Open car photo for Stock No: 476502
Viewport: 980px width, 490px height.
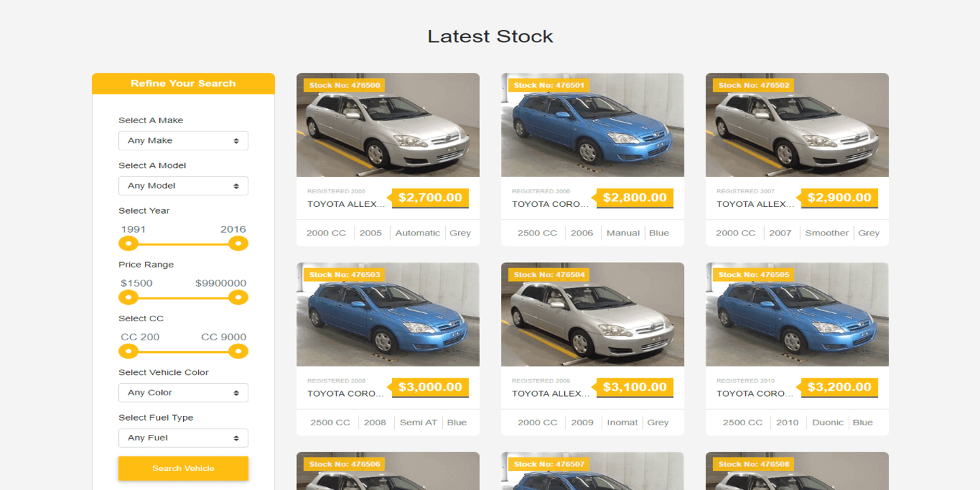pos(797,125)
